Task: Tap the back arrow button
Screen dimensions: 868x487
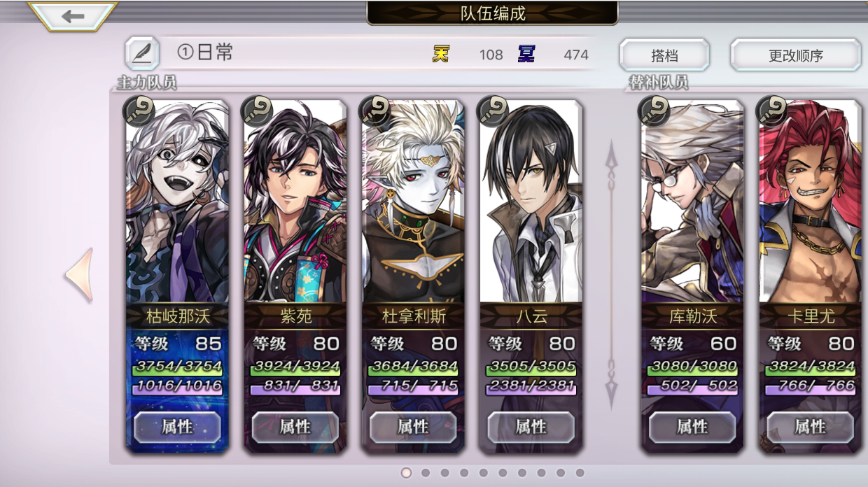Action: point(73,16)
